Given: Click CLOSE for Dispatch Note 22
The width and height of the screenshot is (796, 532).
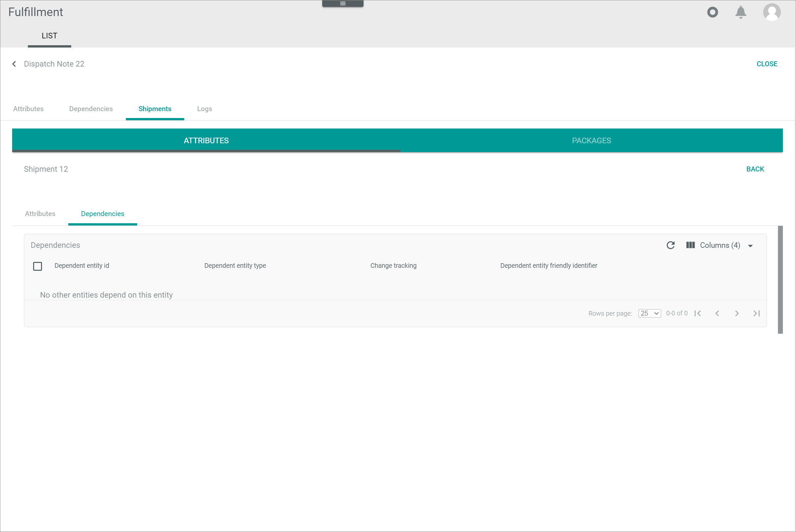Looking at the screenshot, I should [767, 64].
